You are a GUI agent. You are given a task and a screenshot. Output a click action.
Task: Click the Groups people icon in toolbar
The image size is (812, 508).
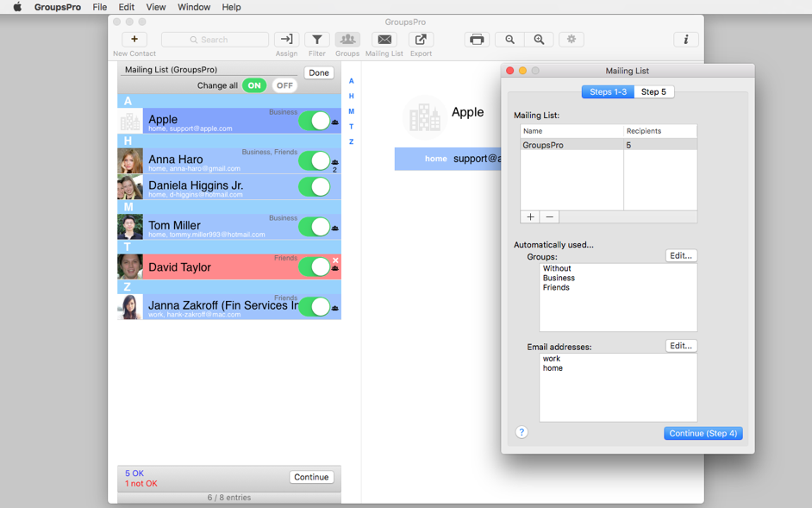coord(347,40)
